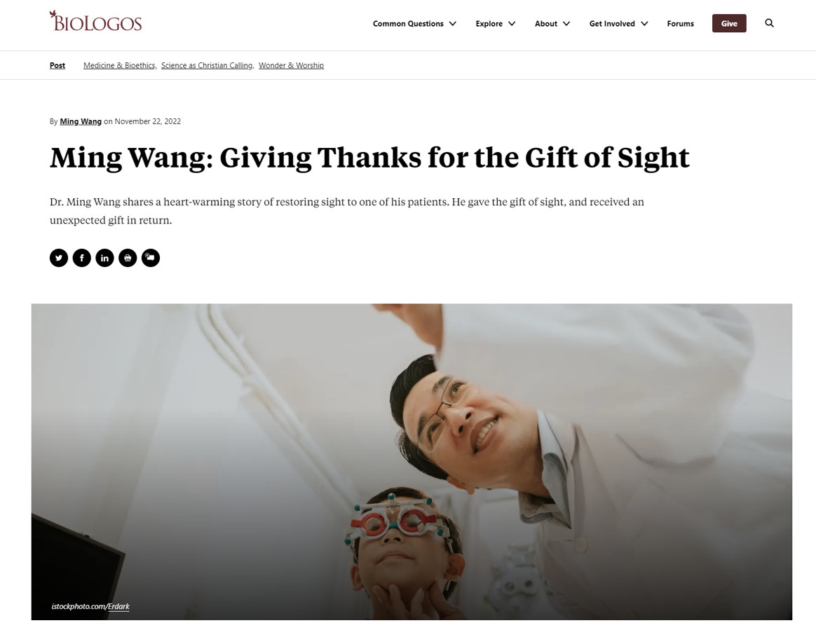Go to BioLogos home via logo

[x=95, y=21]
